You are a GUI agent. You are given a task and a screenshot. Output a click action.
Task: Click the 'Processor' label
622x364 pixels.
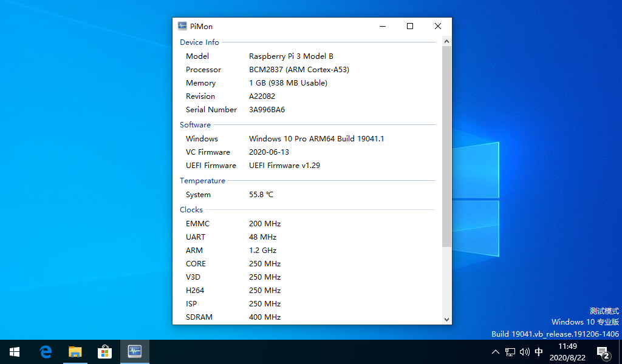click(x=203, y=70)
